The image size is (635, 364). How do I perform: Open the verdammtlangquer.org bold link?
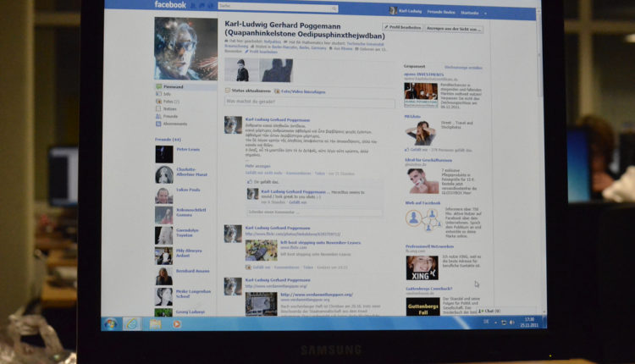pyautogui.click(x=317, y=295)
